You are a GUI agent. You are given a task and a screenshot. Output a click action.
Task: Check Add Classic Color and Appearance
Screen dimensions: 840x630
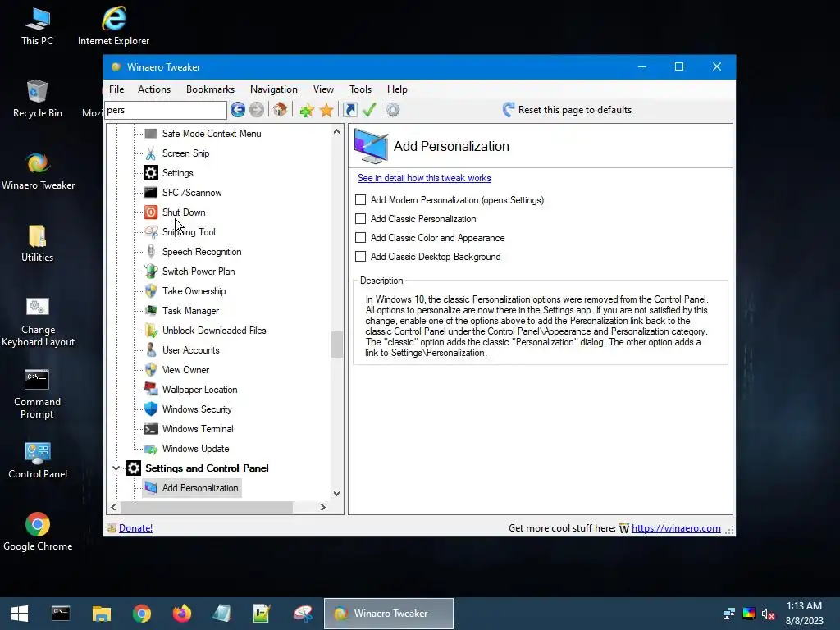tap(361, 237)
